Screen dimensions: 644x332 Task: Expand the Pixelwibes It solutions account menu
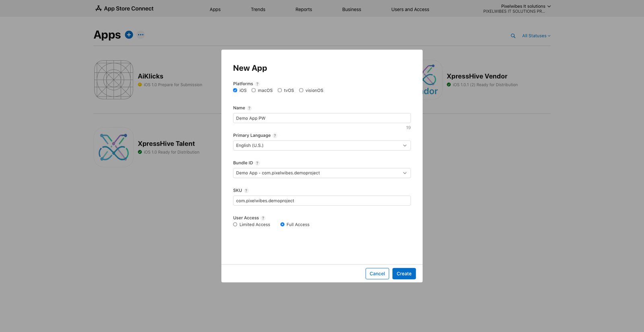coord(526,6)
